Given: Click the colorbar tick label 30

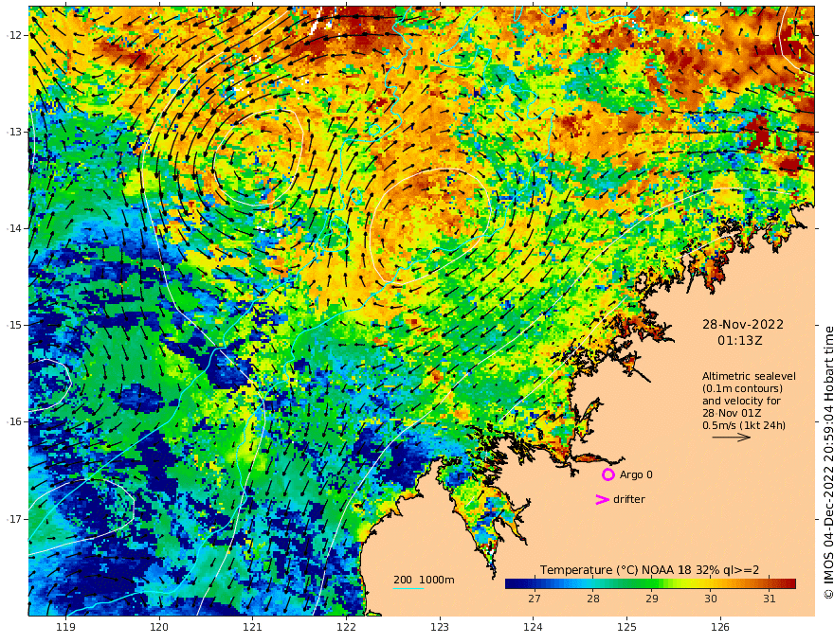Looking at the screenshot, I should [x=711, y=599].
